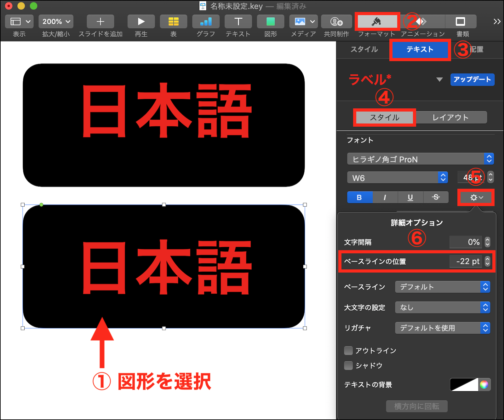504x420 pixels.
Task: Open the Graph chart tool
Action: tap(206, 21)
